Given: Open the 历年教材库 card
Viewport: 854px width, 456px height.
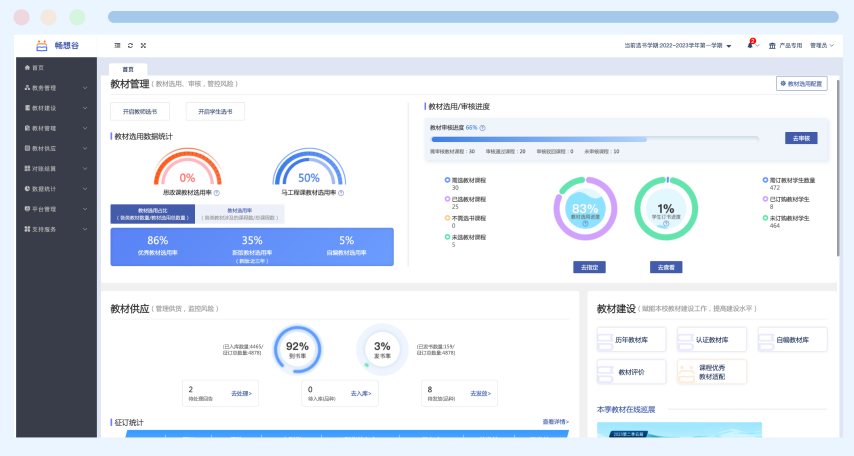Looking at the screenshot, I should [632, 340].
